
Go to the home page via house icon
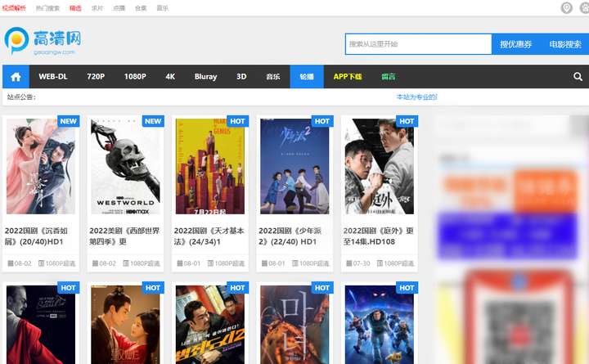16,77
